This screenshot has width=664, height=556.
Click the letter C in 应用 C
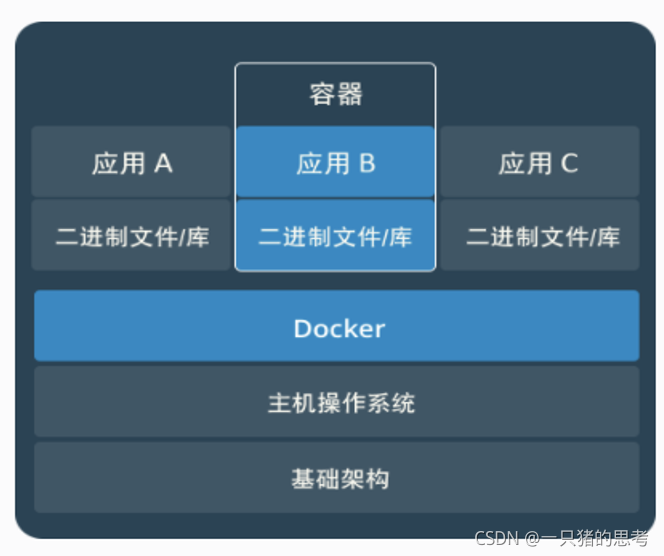pyautogui.click(x=570, y=163)
